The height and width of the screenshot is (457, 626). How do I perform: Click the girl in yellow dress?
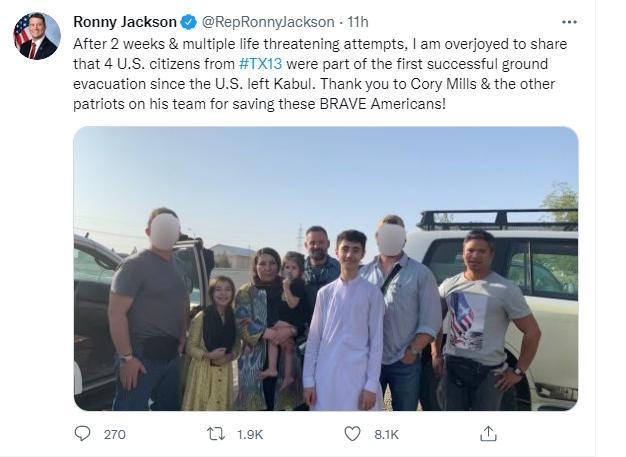pos(212,344)
